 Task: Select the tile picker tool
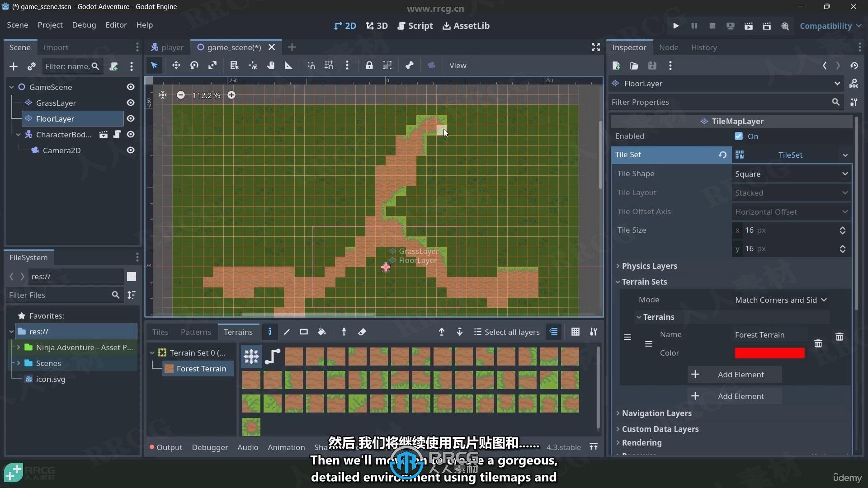[344, 332]
